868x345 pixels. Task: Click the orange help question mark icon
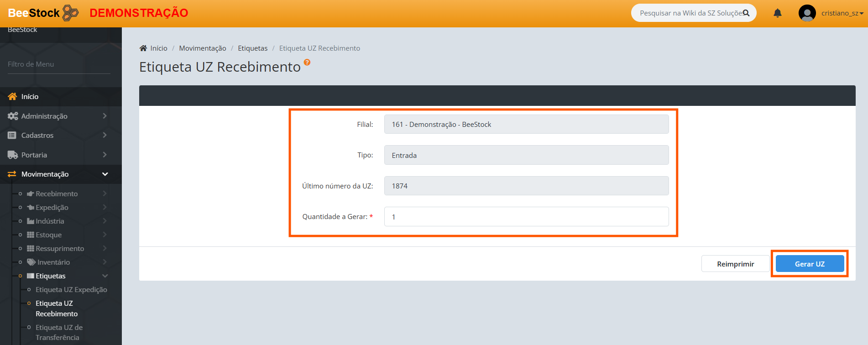307,63
